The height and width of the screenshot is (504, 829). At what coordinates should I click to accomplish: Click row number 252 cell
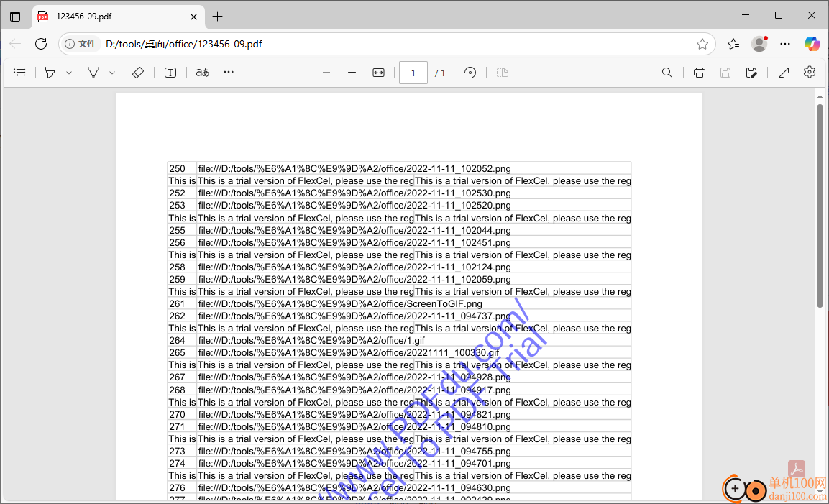182,193
